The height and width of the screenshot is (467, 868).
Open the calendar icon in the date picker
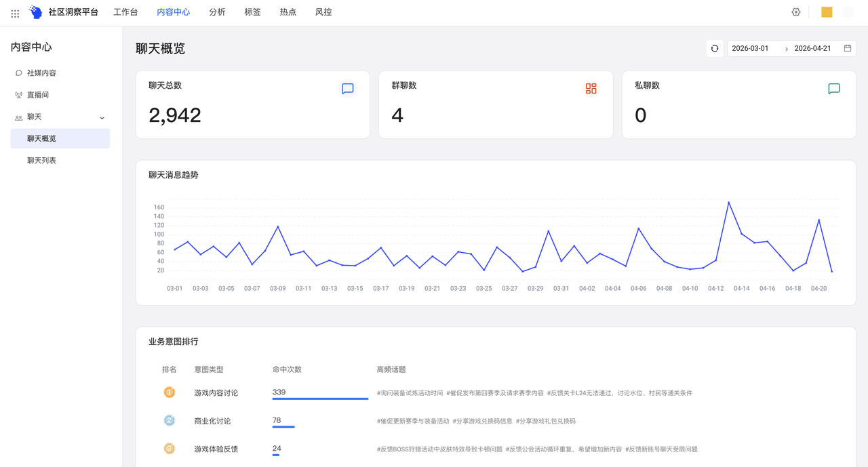pos(848,48)
